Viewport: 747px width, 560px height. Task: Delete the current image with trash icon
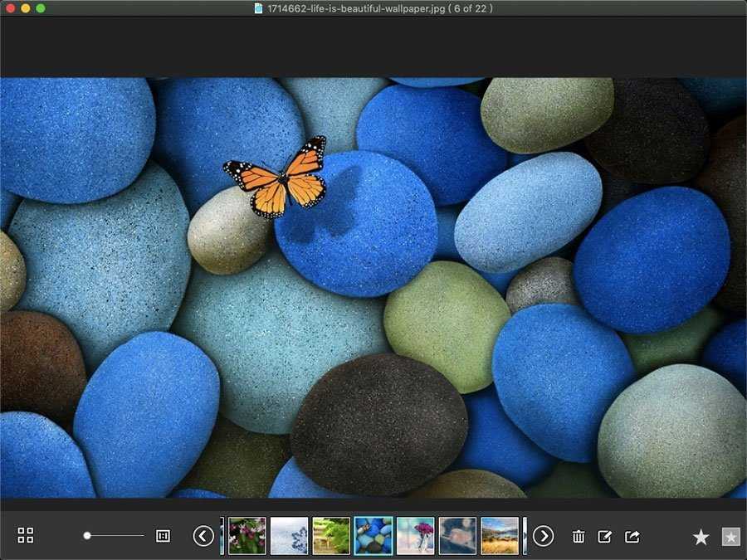pos(579,537)
